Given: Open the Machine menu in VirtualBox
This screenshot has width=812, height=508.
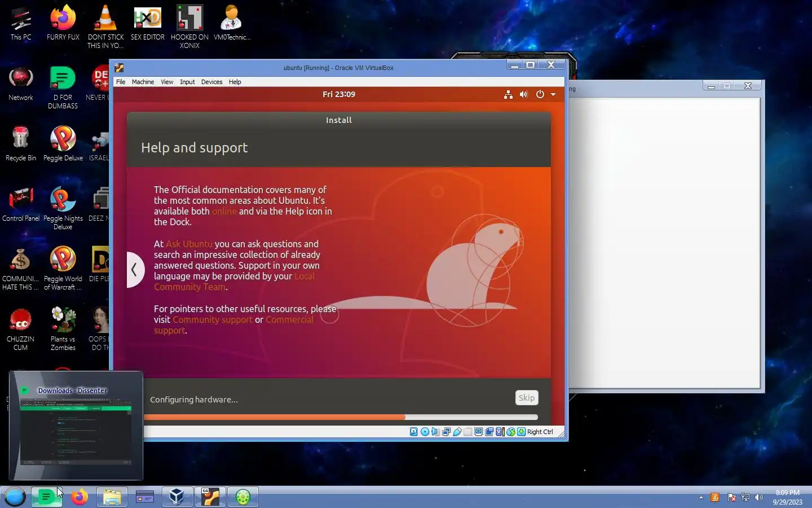Looking at the screenshot, I should tap(143, 82).
